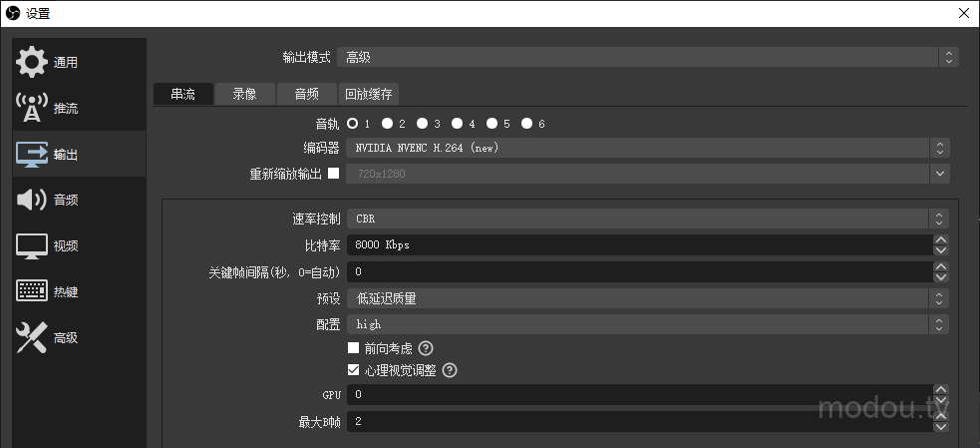Expand the 速率控制 CBR dropdown
This screenshot has height=448, width=980.
point(647,219)
